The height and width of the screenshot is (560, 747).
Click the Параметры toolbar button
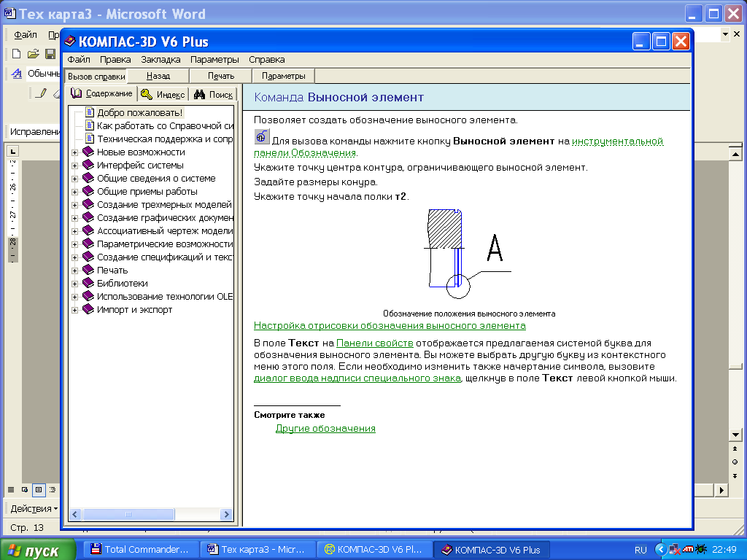coord(283,76)
